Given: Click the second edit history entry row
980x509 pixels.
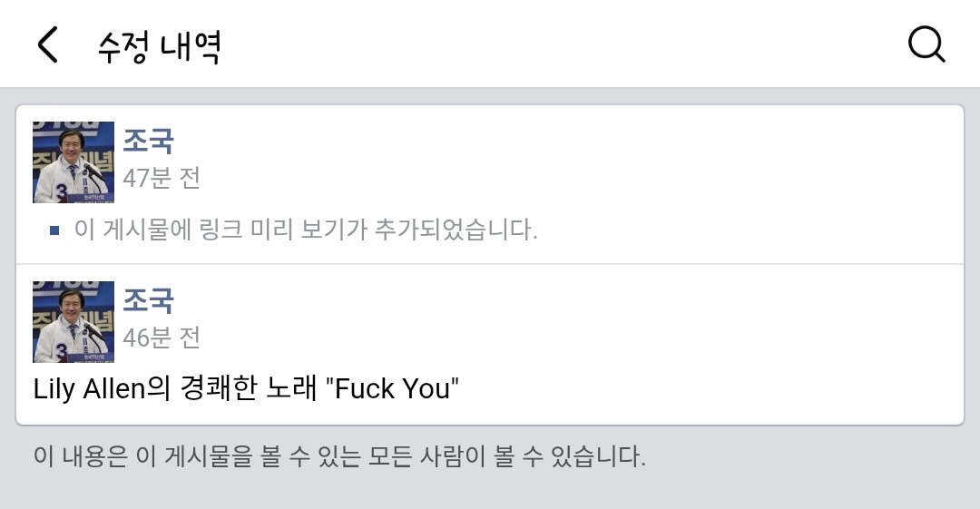Looking at the screenshot, I should (490, 344).
